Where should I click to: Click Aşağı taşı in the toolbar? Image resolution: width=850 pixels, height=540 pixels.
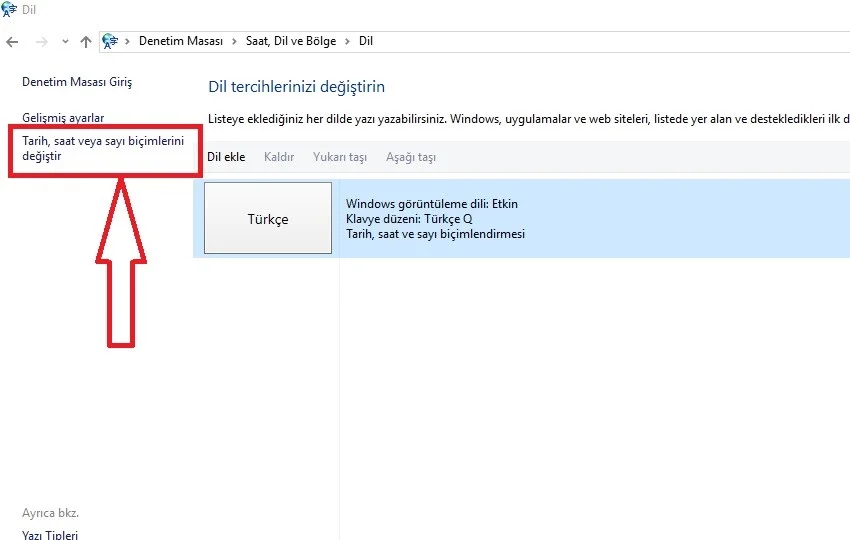(410, 157)
